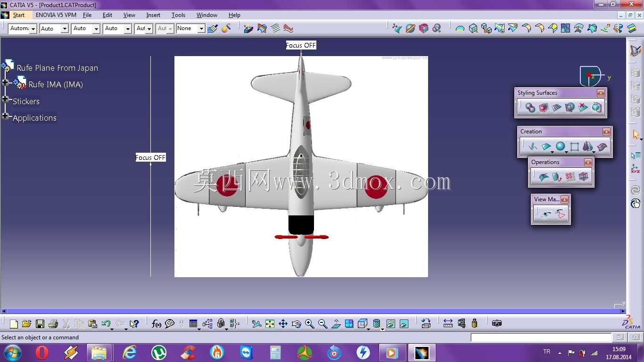644x362 pixels.
Task: Select the Pan view tool
Action: coord(283,323)
